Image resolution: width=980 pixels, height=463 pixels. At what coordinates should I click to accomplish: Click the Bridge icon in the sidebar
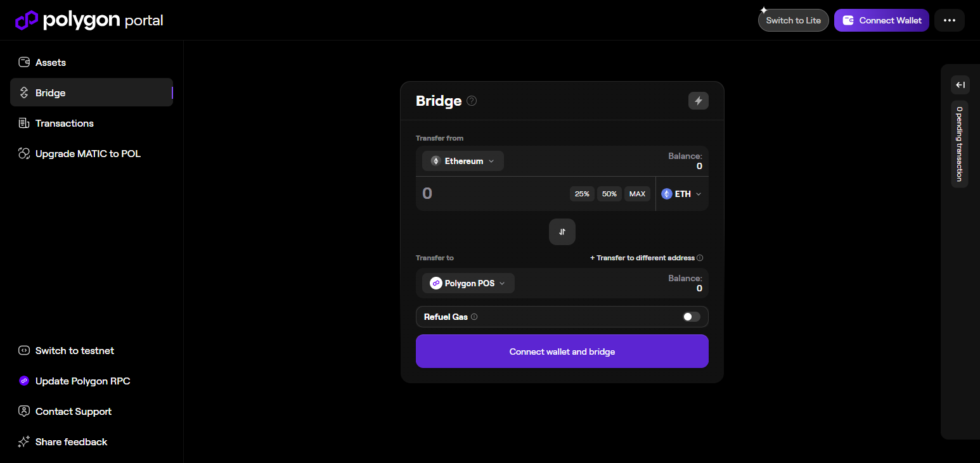pyautogui.click(x=24, y=92)
